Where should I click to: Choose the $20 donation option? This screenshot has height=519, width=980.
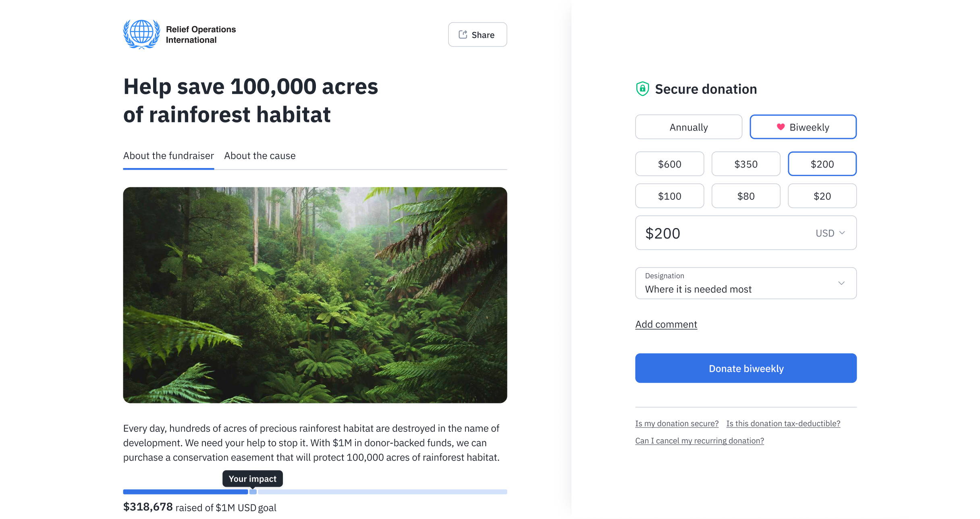(822, 196)
